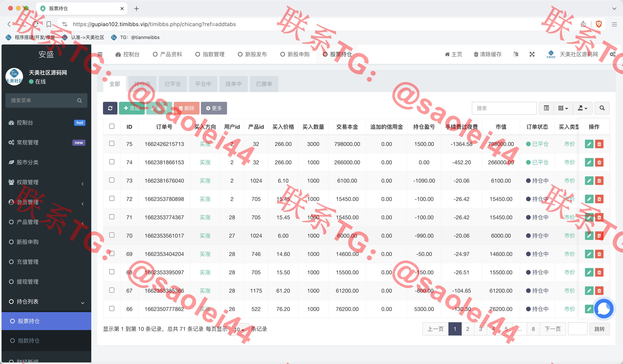Switch to the 挂单中 filter tab
The image size is (623, 364).
pos(233,84)
